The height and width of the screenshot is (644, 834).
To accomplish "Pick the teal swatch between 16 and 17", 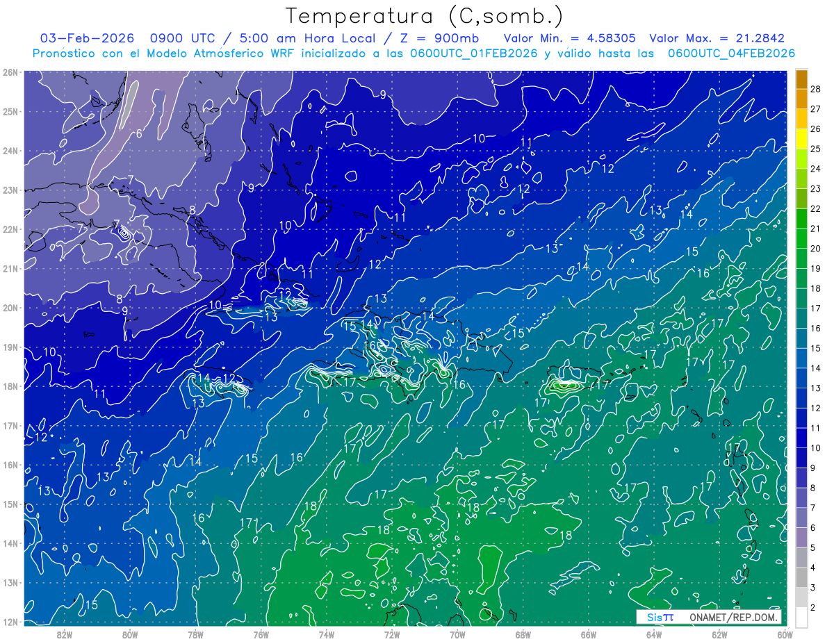I will pyautogui.click(x=801, y=318).
